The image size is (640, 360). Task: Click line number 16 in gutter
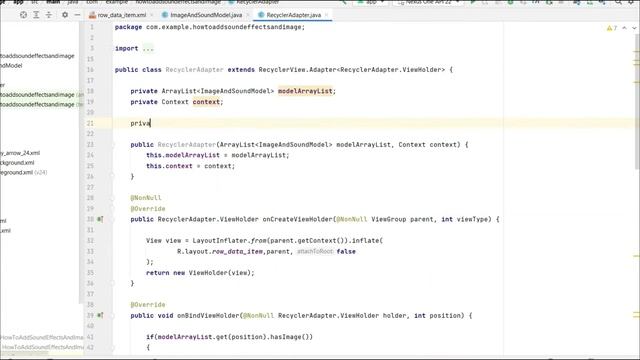point(90,70)
